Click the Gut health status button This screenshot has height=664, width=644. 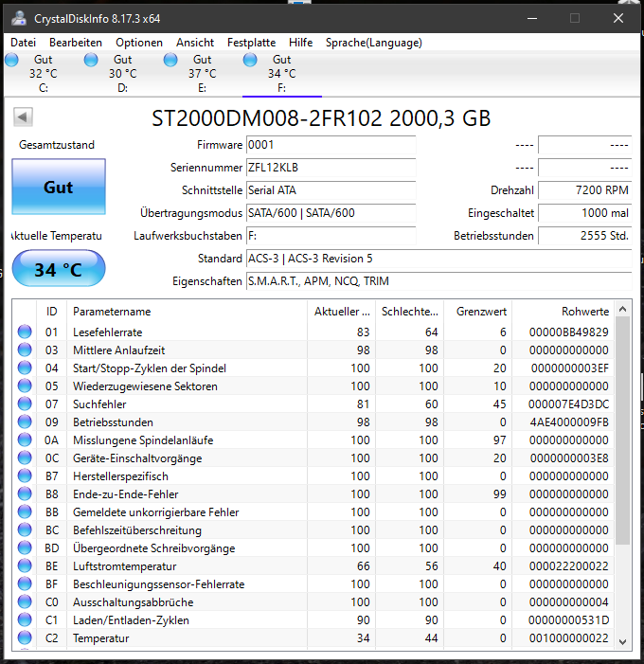(59, 187)
